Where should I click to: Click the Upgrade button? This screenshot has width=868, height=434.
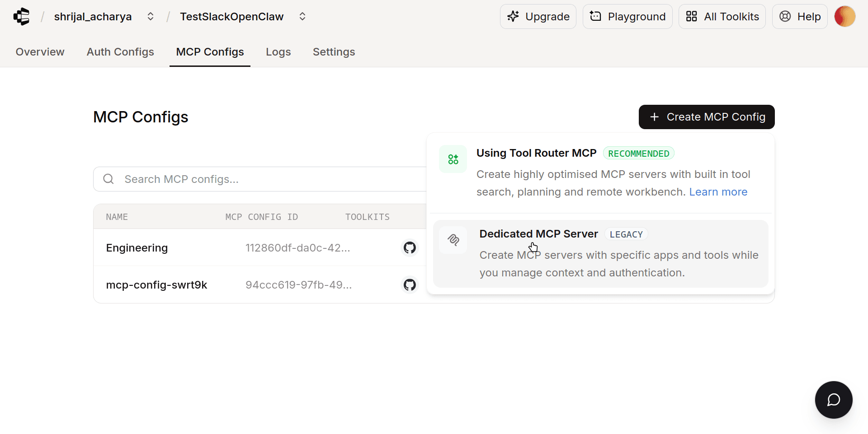(538, 17)
